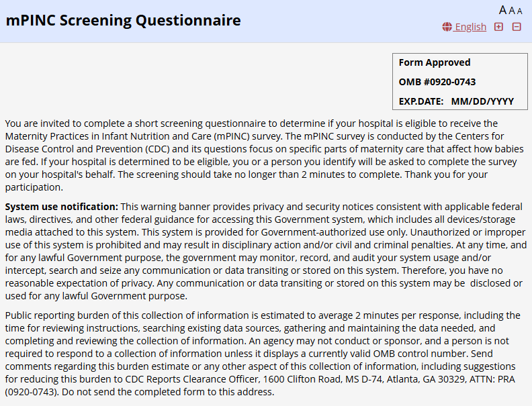Image resolution: width=532 pixels, height=406 pixels.
Task: Click the MM/DD/YYYY expiration date value
Action: click(482, 101)
